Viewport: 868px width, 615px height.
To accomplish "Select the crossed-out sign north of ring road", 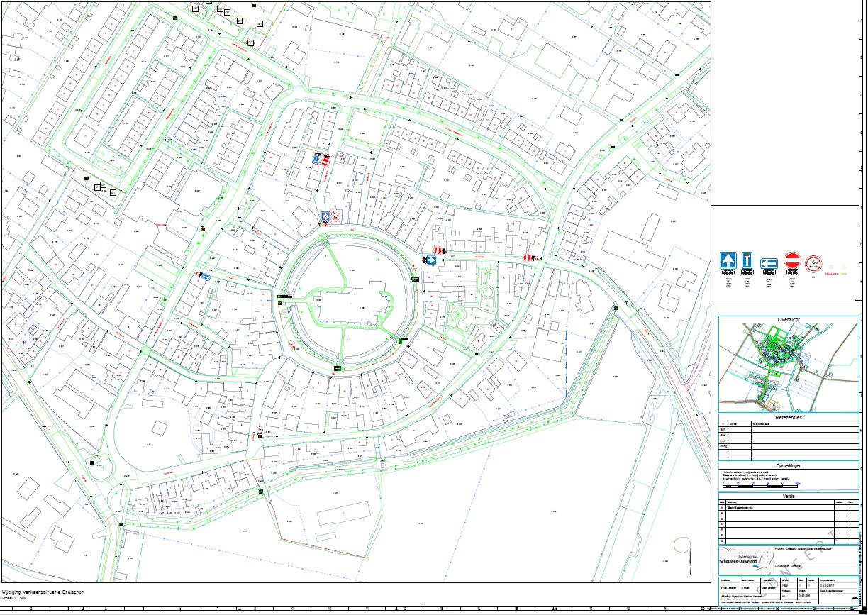I will click(335, 217).
